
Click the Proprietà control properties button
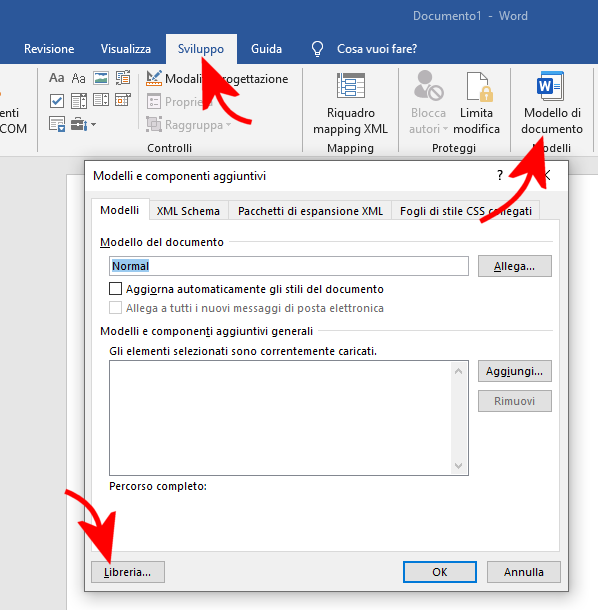pos(179,102)
